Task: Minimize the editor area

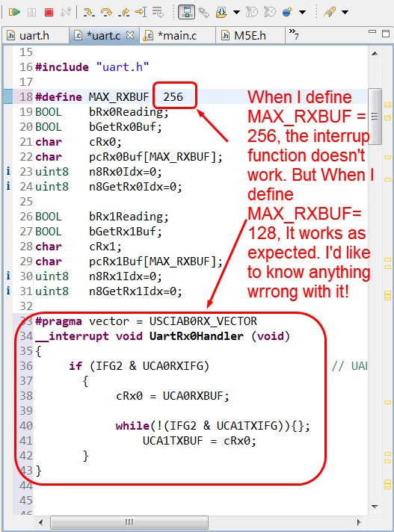Action: tap(372, 31)
